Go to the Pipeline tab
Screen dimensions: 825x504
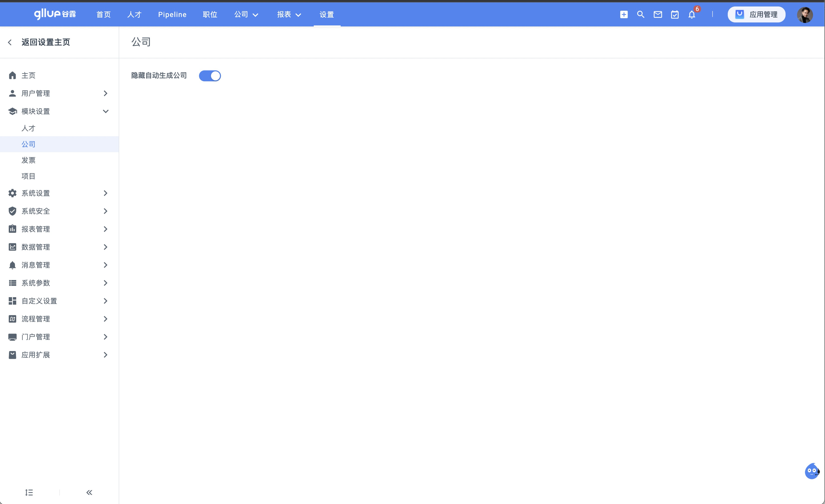point(172,14)
